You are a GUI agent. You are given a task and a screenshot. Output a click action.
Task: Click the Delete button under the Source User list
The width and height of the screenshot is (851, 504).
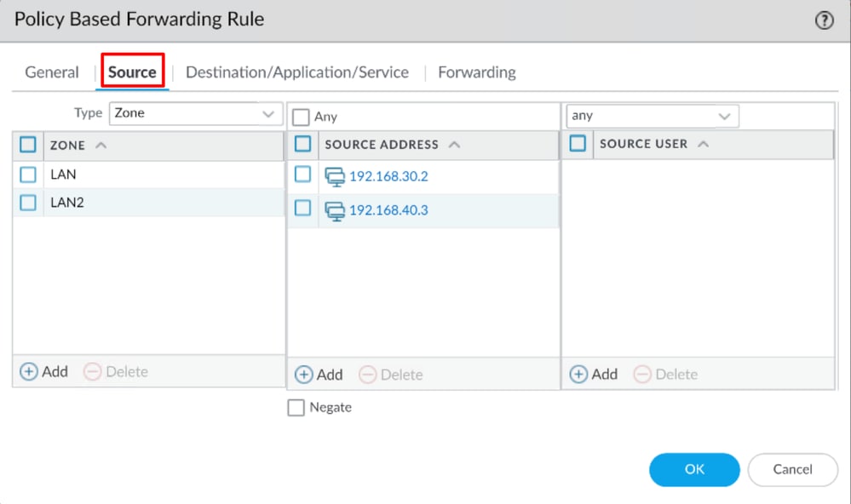(665, 375)
